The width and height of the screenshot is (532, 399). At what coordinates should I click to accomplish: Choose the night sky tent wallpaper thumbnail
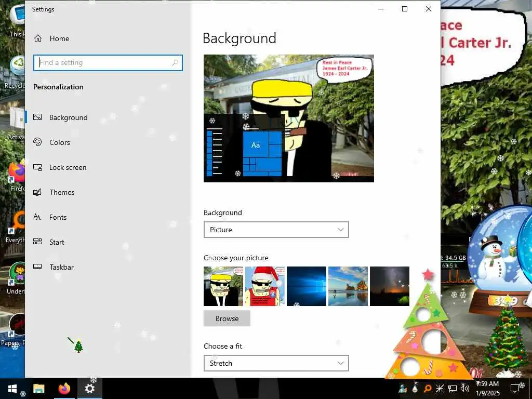pyautogui.click(x=390, y=286)
